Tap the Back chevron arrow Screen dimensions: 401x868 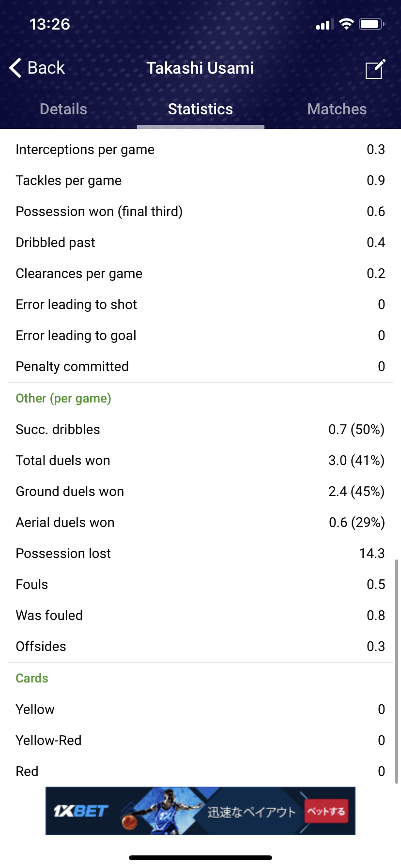15,68
